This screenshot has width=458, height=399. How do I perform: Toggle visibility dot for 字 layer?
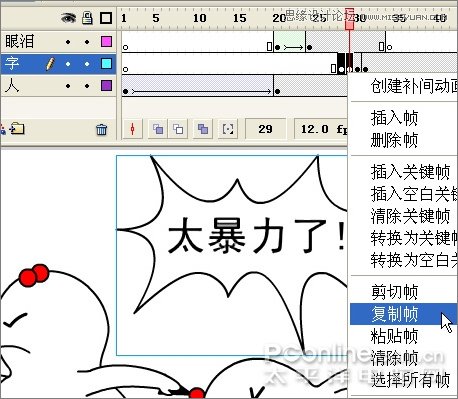click(68, 64)
